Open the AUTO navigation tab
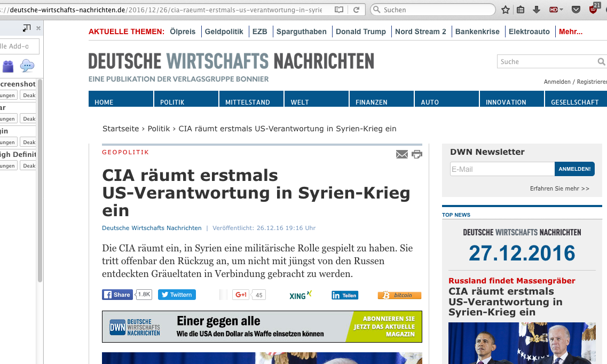This screenshot has width=607, height=364. (446, 99)
